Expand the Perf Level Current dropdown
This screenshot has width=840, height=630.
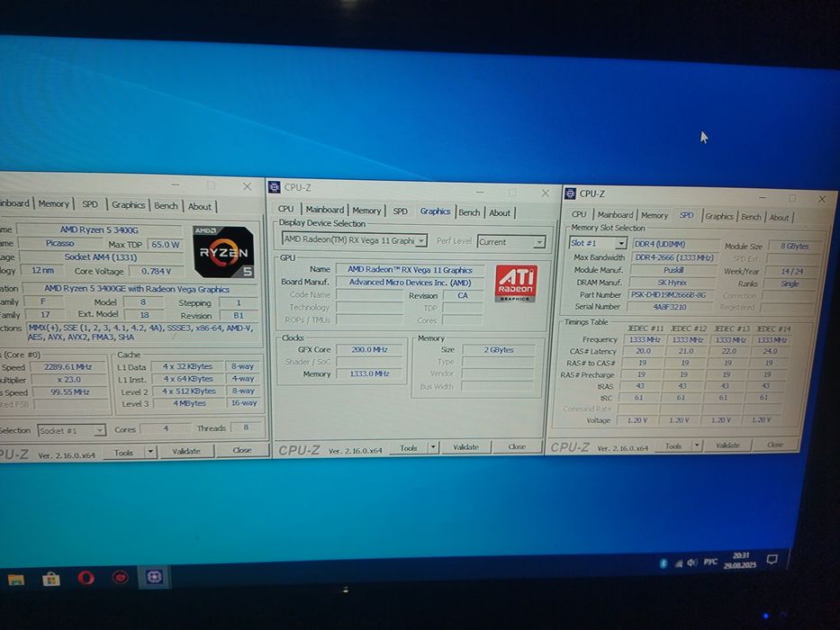point(538,243)
